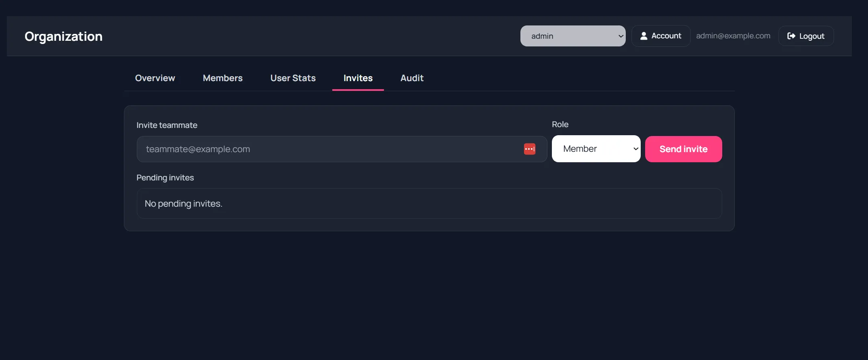Click the person icon on Account button

click(x=644, y=36)
